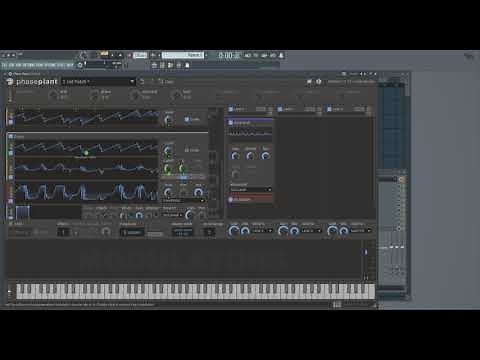Screen dimensions: 480x360
Task: Open the FL Studio pattern selector
Action: coord(183,55)
